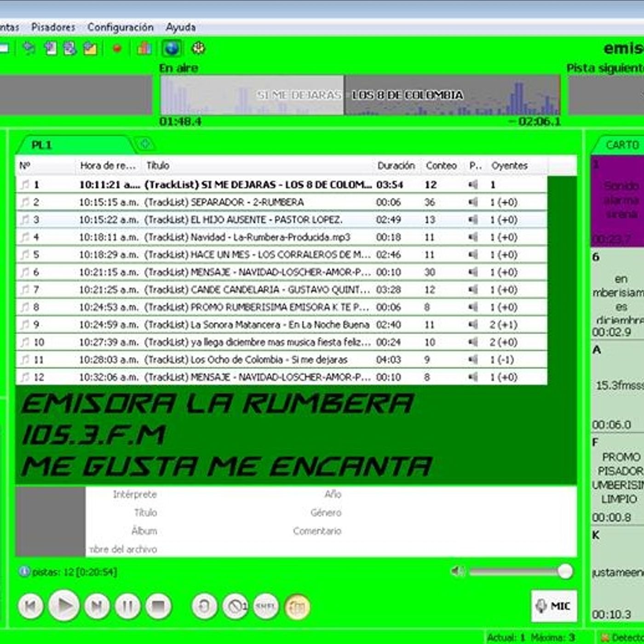The width and height of the screenshot is (644, 644).
Task: Click the En aire waveform progress bar
Action: coord(360,95)
